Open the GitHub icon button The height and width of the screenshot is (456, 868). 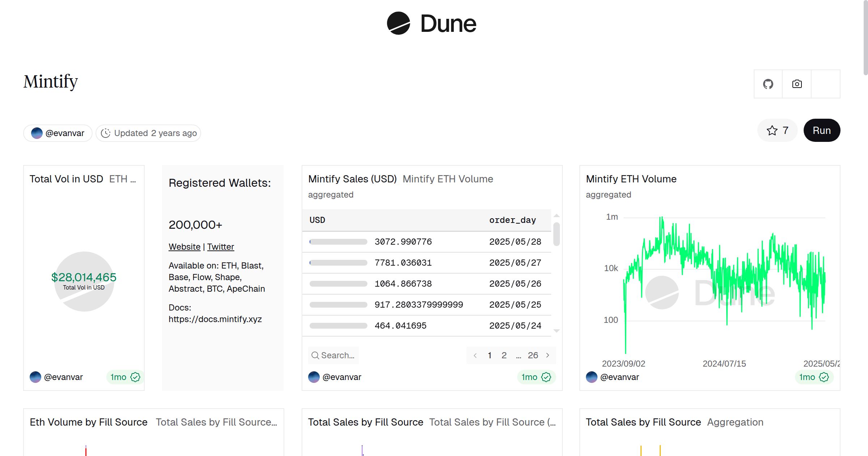pos(768,84)
